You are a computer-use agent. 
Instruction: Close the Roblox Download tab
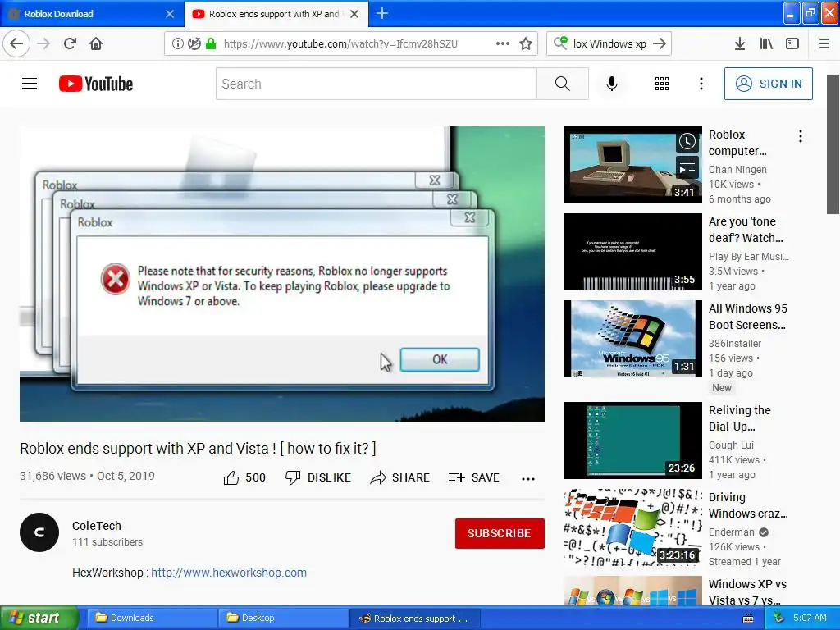coord(170,14)
